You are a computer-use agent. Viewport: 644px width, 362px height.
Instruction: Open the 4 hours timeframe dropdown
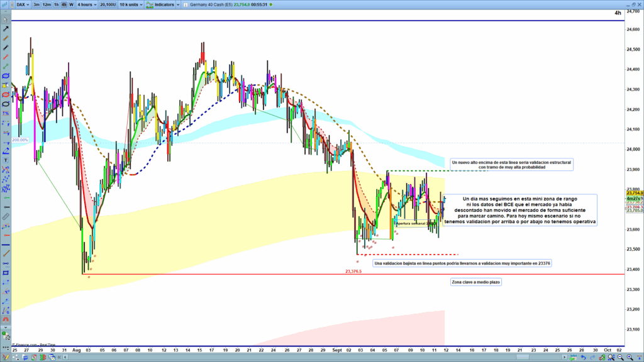point(87,4)
